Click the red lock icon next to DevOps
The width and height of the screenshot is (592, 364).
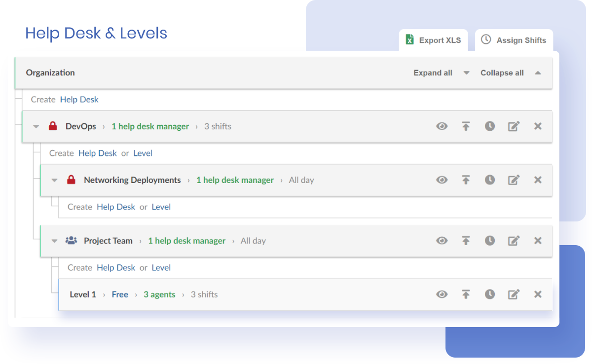point(53,126)
